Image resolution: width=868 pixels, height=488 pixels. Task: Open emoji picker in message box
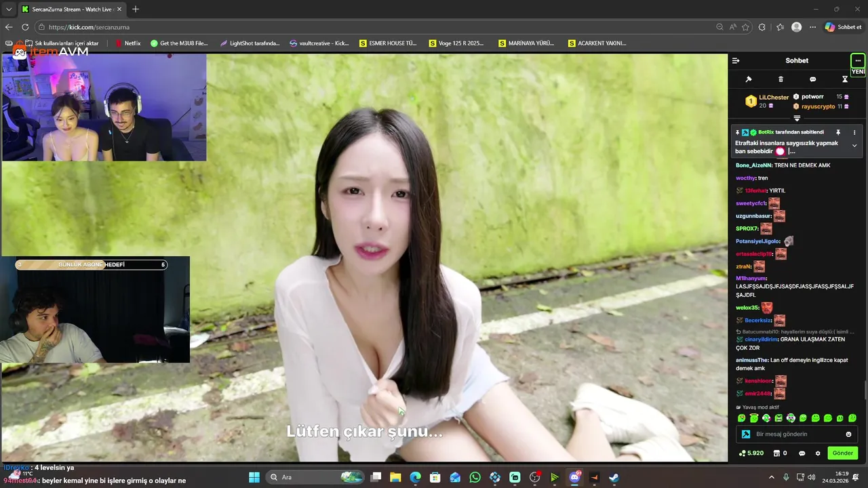tap(848, 434)
